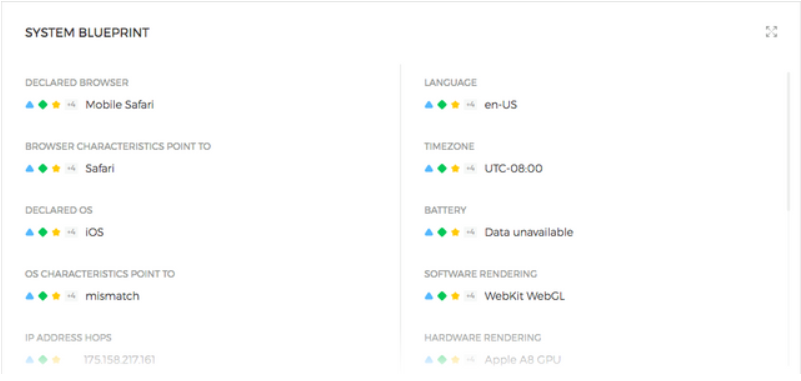This screenshot has width=801, height=381.
Task: Expand +4 badge next to WebKit WebGL
Action: [470, 296]
